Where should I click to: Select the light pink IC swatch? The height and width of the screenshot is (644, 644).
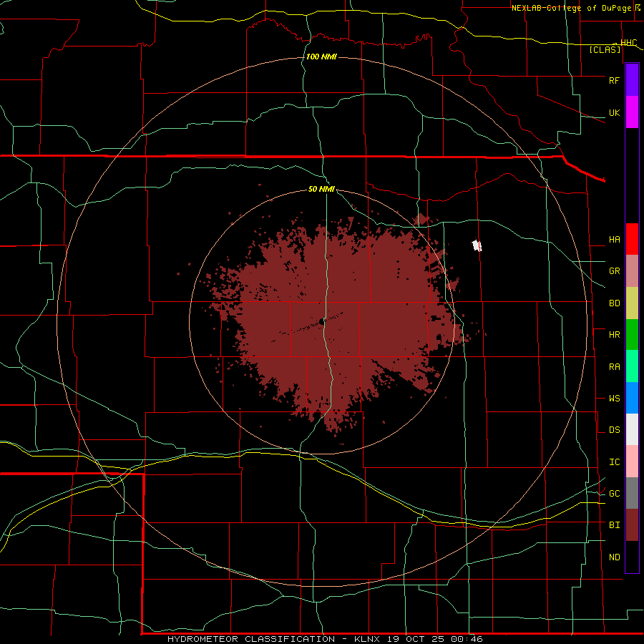(x=632, y=462)
